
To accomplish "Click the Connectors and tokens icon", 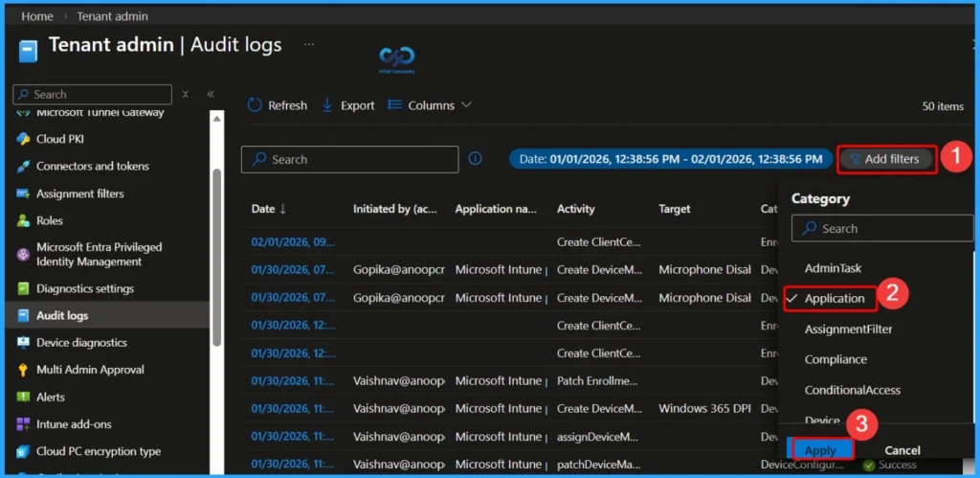I will tap(23, 167).
